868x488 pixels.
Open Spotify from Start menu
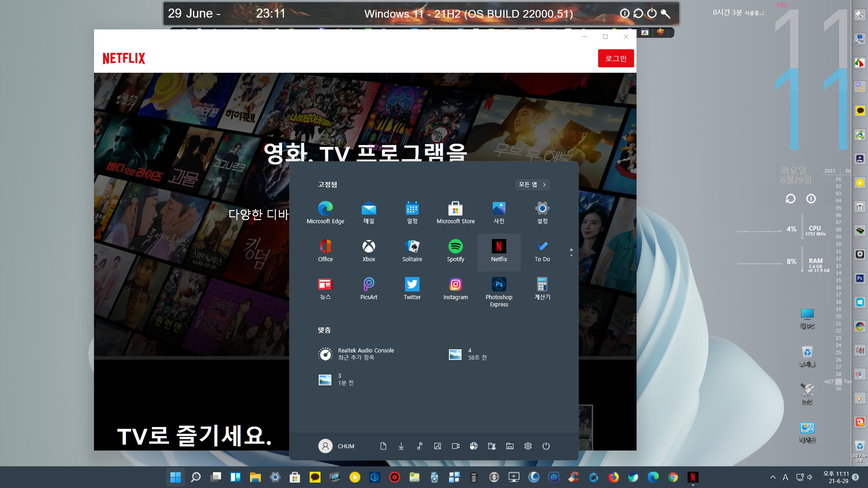coord(456,251)
